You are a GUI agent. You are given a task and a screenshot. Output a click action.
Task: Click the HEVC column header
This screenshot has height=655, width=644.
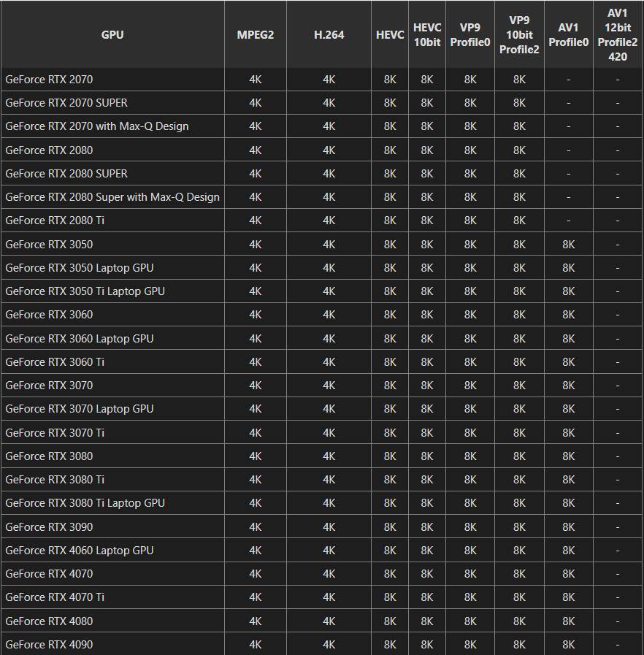[x=390, y=34]
